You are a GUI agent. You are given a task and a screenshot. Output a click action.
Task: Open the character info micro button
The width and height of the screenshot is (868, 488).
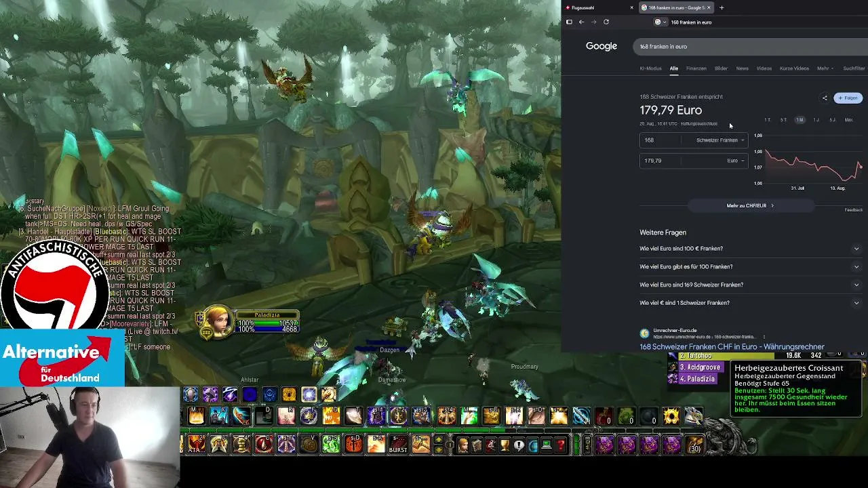[463, 445]
